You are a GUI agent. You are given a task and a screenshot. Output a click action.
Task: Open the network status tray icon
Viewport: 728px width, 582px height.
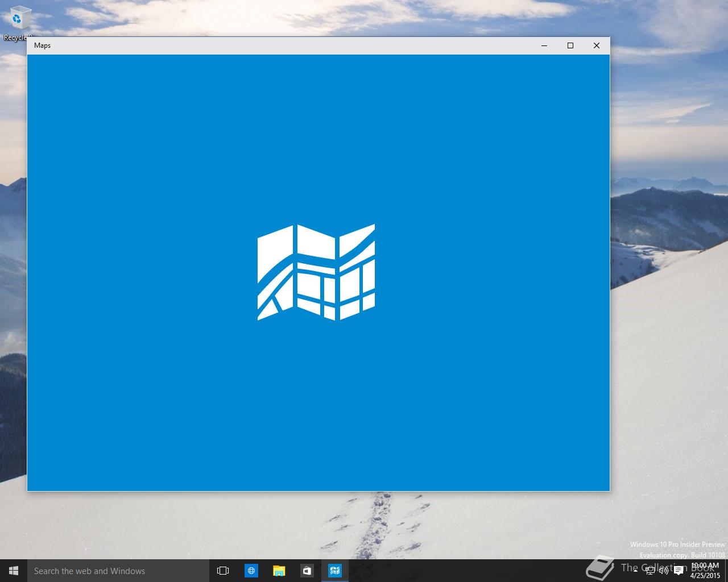coord(650,571)
